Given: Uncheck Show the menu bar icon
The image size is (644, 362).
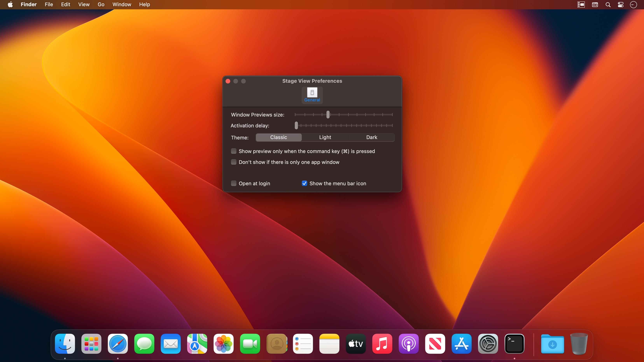Looking at the screenshot, I should pyautogui.click(x=304, y=183).
